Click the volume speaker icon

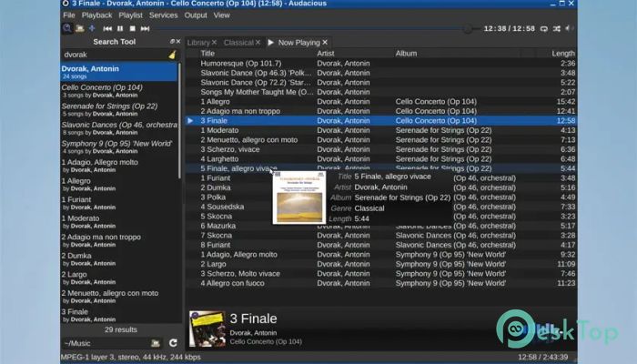[569, 28]
